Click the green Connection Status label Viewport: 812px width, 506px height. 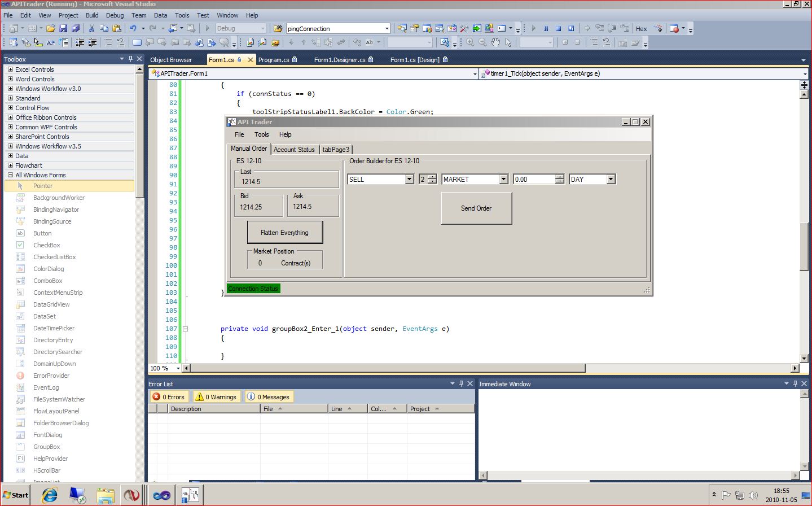tap(253, 289)
